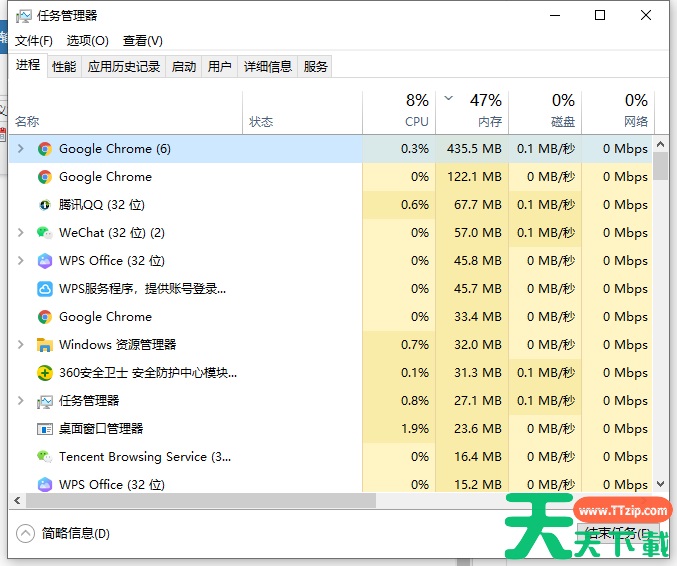
Task: Click the 67.7 MB memory value
Action: tap(478, 205)
